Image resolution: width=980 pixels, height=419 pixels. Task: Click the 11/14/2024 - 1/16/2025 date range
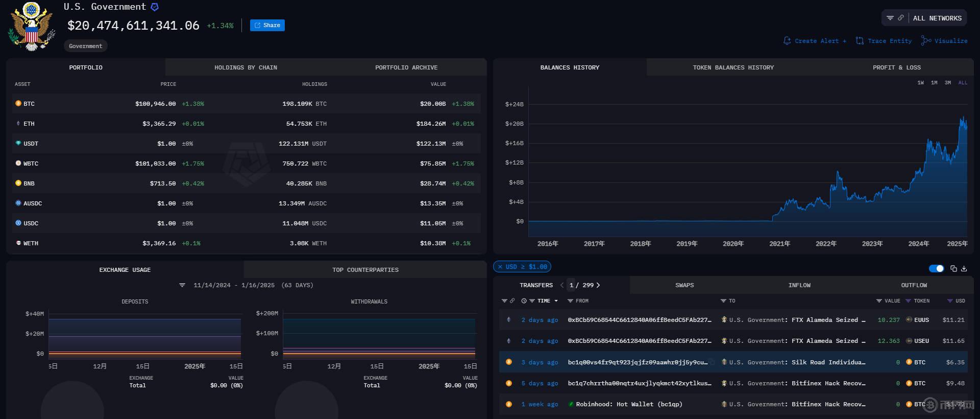point(234,285)
